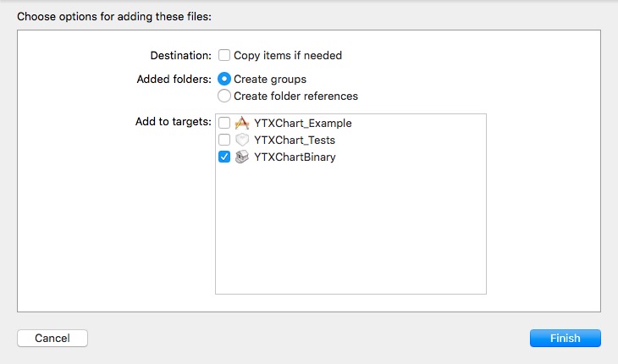Viewport: 618px width, 364px height.
Task: Select the Create groups radio button
Action: pos(224,79)
